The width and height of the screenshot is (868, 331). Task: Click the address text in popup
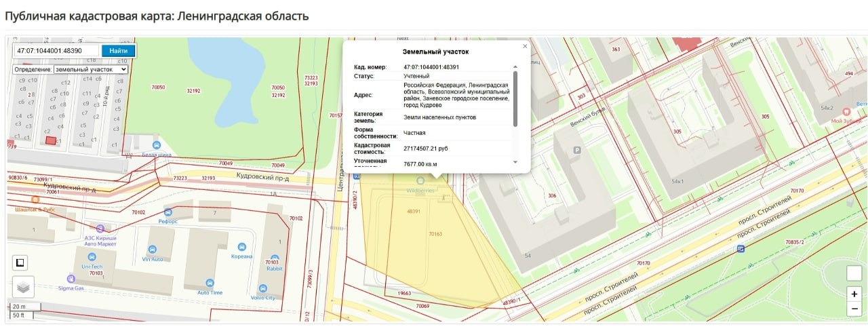(x=456, y=95)
